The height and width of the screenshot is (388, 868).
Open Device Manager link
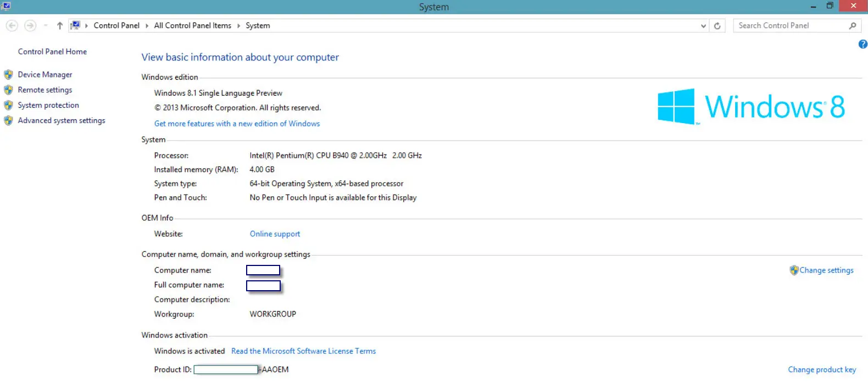[x=45, y=75]
